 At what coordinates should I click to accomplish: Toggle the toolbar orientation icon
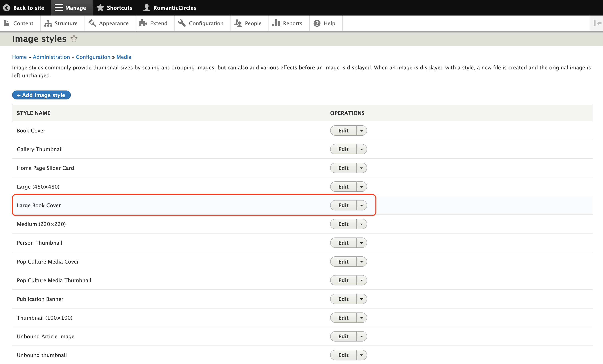(x=597, y=23)
